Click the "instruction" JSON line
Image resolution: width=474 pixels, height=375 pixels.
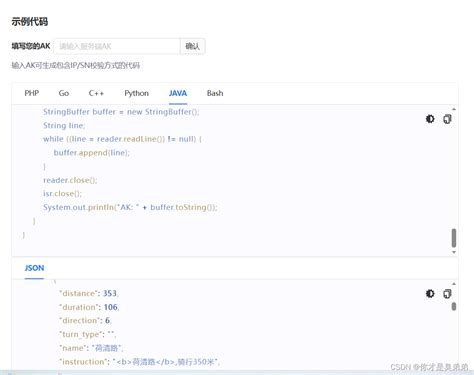139,362
